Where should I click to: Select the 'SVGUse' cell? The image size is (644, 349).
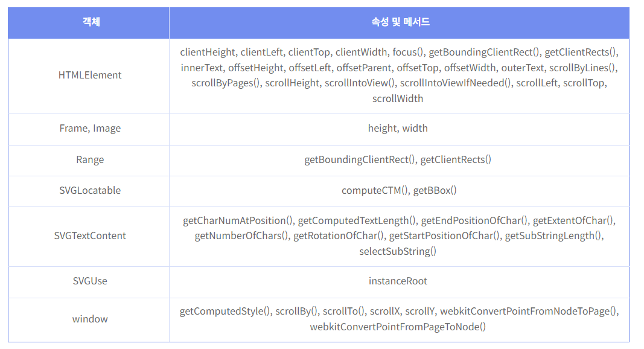(89, 283)
